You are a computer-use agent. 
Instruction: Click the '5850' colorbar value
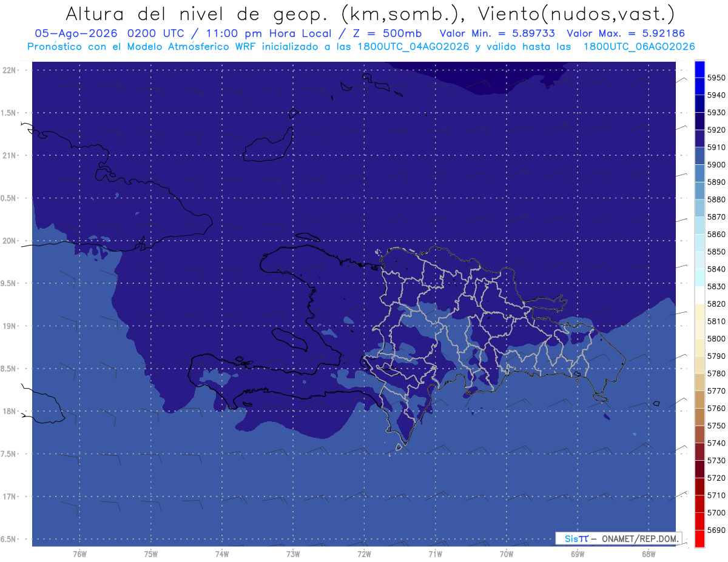(716, 252)
